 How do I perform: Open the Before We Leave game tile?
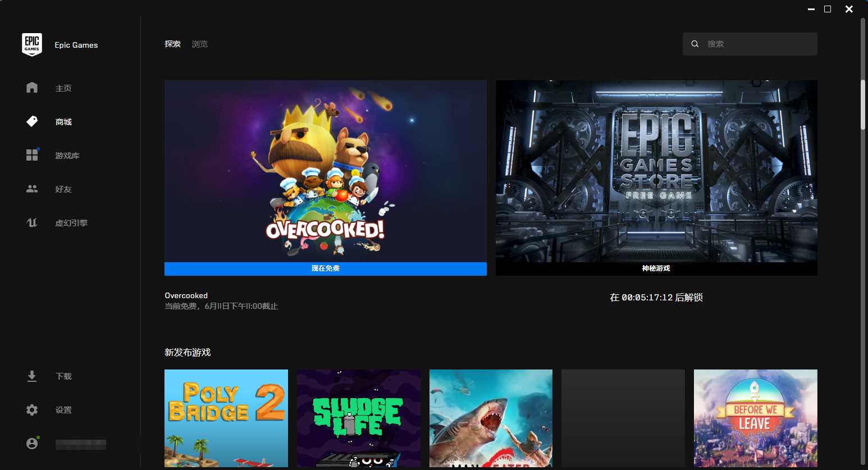756,418
